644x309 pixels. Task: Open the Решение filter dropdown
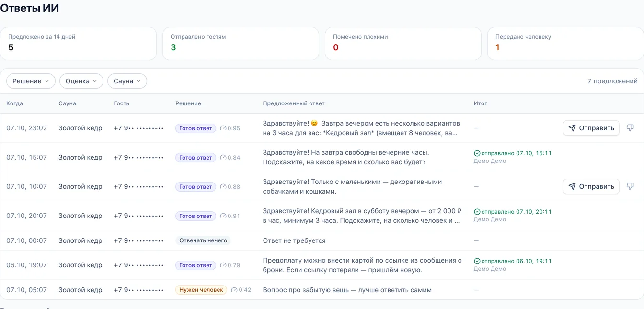point(31,81)
